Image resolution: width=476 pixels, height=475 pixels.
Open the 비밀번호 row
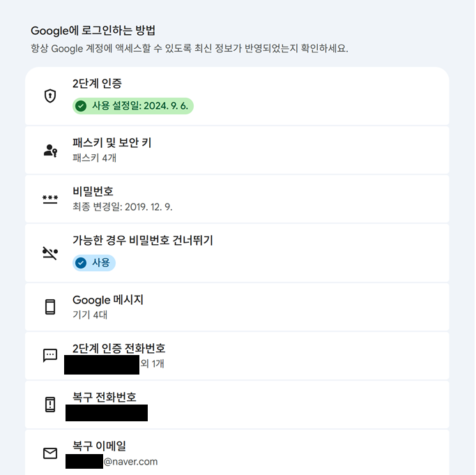point(237,199)
